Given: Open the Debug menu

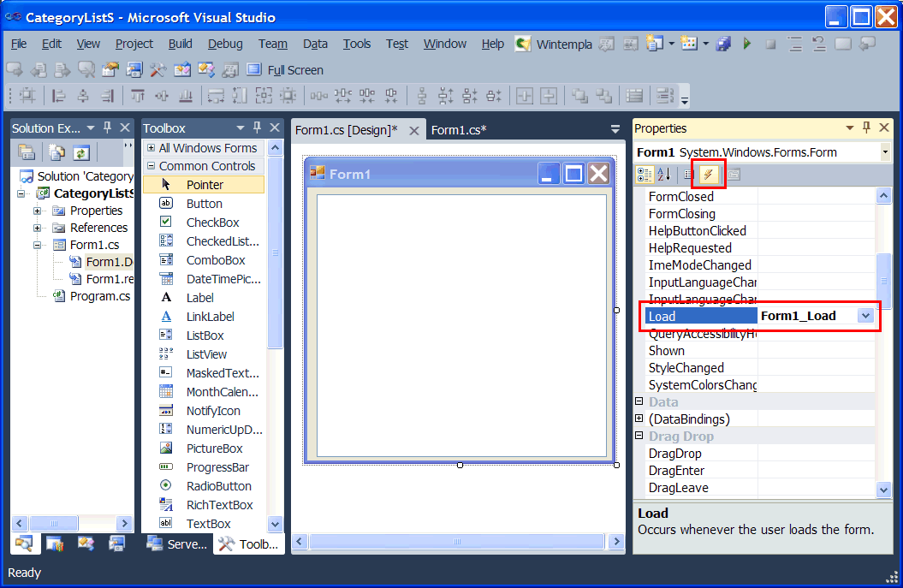Looking at the screenshot, I should pos(225,44).
